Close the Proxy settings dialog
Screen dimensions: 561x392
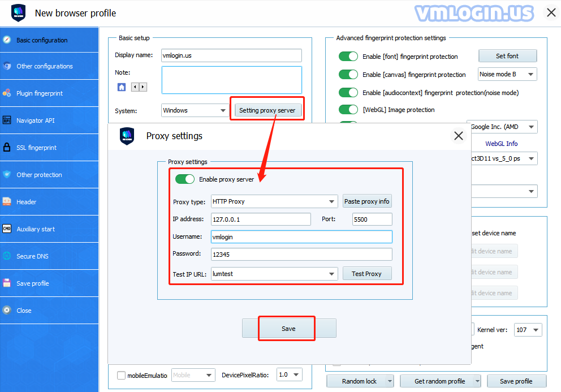tap(458, 136)
